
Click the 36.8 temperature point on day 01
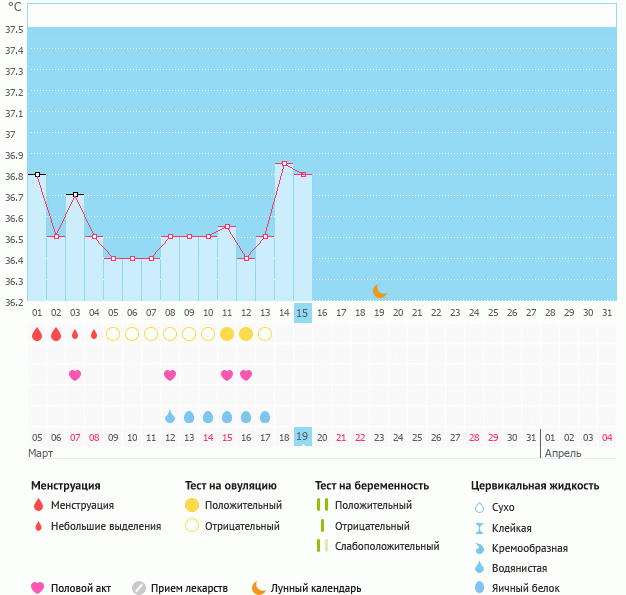point(37,174)
